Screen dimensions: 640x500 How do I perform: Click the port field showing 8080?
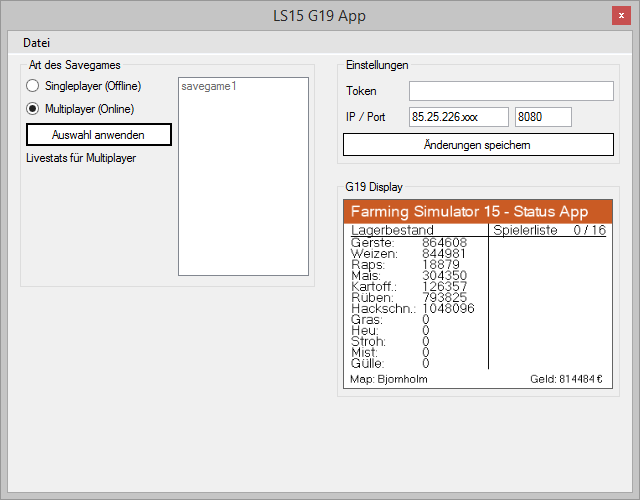(543, 117)
